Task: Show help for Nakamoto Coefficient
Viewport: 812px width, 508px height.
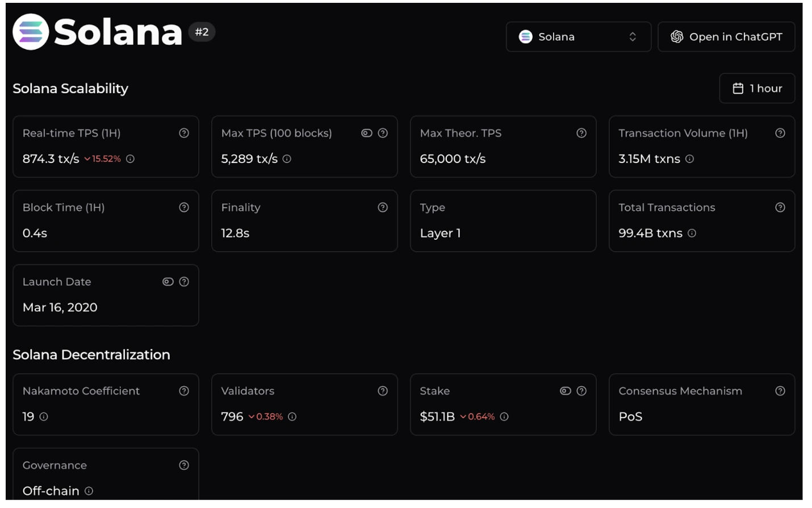Action: point(184,391)
